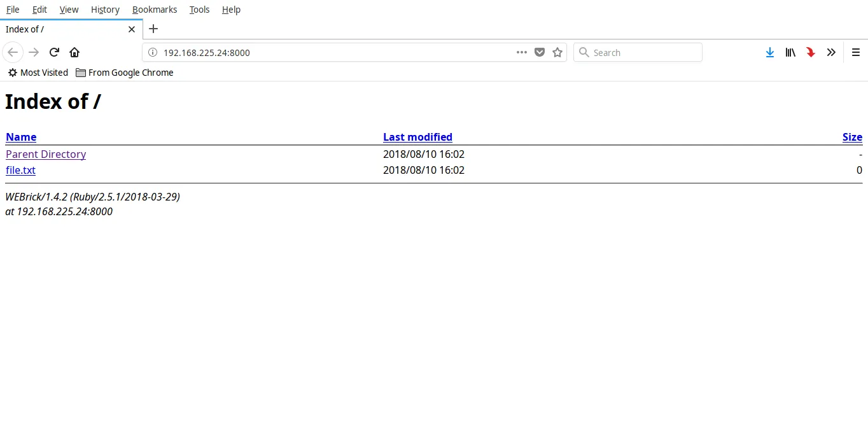Open the file.txt link
Viewport: 868px width, 438px height.
20,170
